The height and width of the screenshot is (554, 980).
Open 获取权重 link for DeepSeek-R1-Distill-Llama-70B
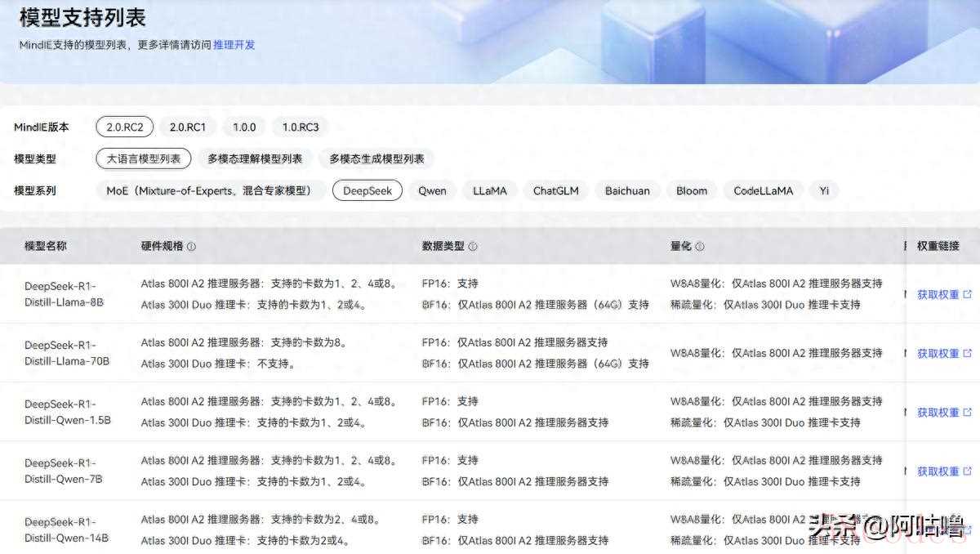pos(944,353)
